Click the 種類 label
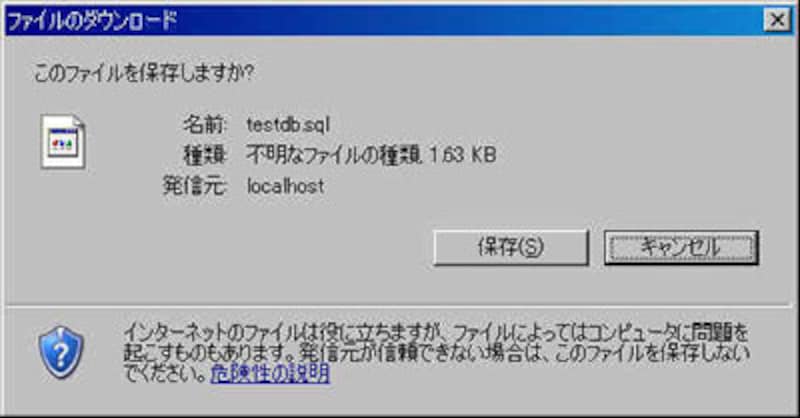Viewport: 800px width, 418px height. 205,155
